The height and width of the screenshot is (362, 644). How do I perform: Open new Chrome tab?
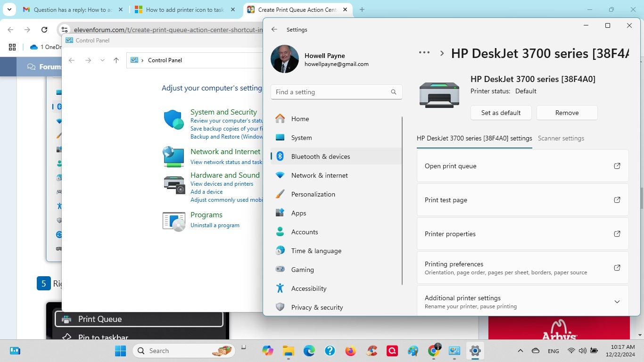[x=362, y=9]
